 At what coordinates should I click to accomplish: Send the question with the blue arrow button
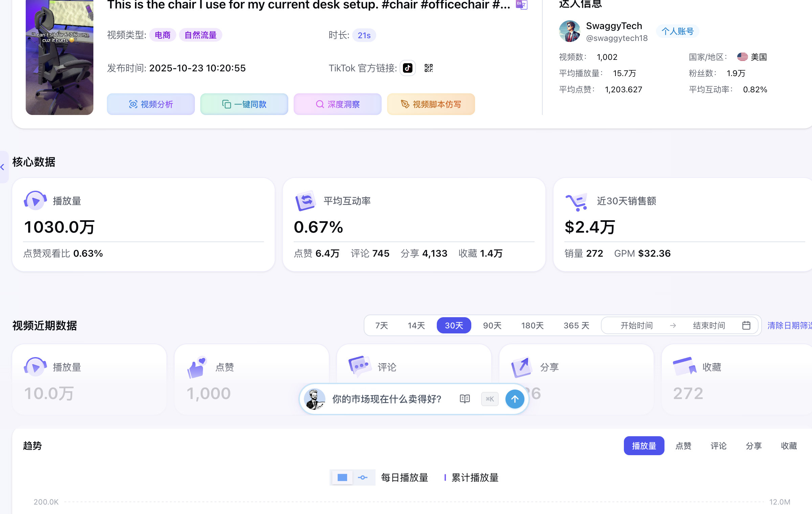pos(515,399)
